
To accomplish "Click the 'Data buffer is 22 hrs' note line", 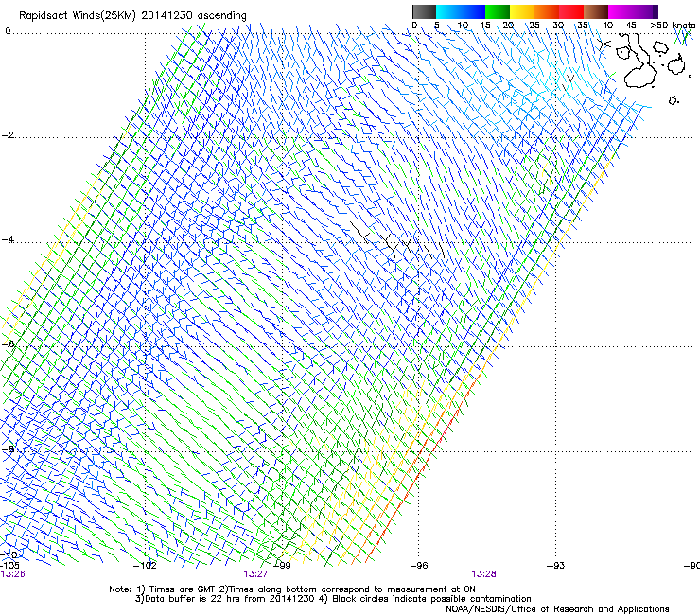I will [x=333, y=599].
